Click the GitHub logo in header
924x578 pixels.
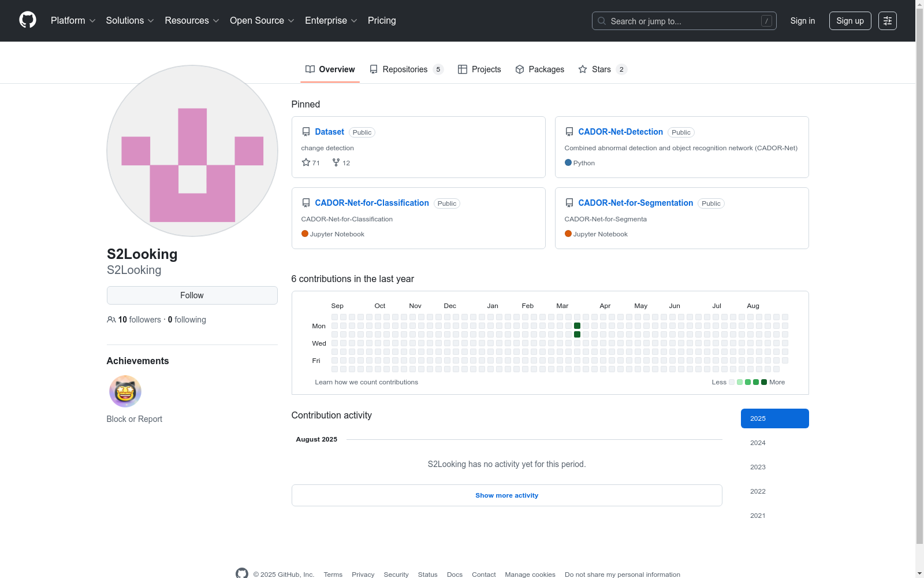click(x=28, y=20)
